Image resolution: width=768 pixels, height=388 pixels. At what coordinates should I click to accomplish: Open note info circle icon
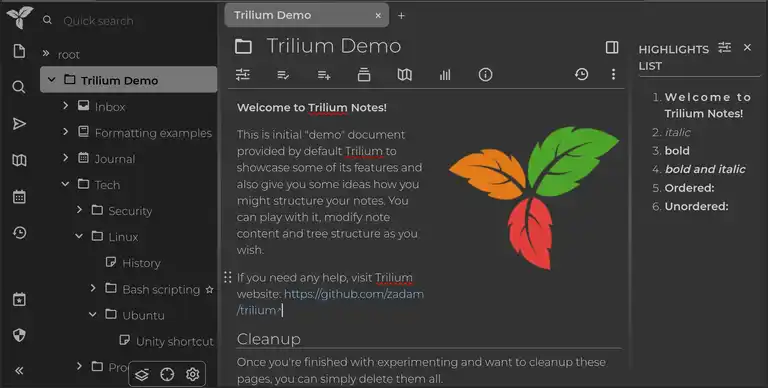[485, 74]
